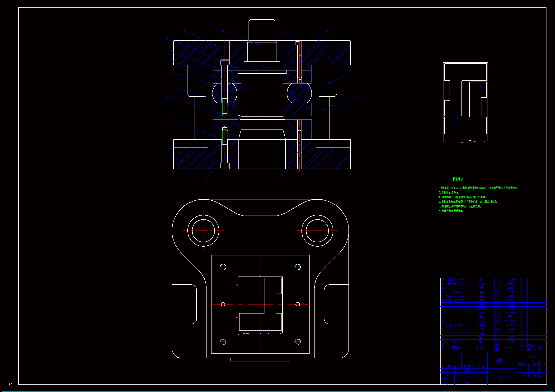Click the bottom-right screw hole in plan view
Viewport: 555px width, 392px height.
298,341
